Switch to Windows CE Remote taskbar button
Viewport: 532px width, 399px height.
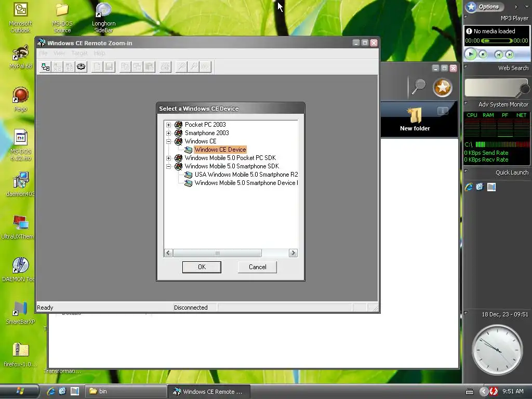209,391
